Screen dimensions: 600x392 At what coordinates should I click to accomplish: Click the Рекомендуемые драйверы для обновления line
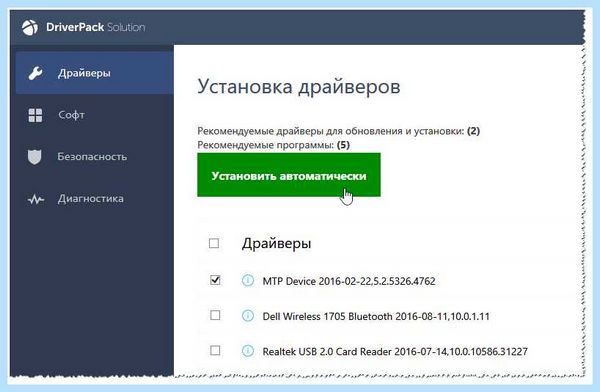339,131
